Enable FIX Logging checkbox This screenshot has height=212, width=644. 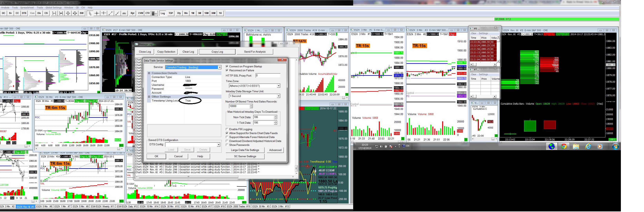point(227,129)
